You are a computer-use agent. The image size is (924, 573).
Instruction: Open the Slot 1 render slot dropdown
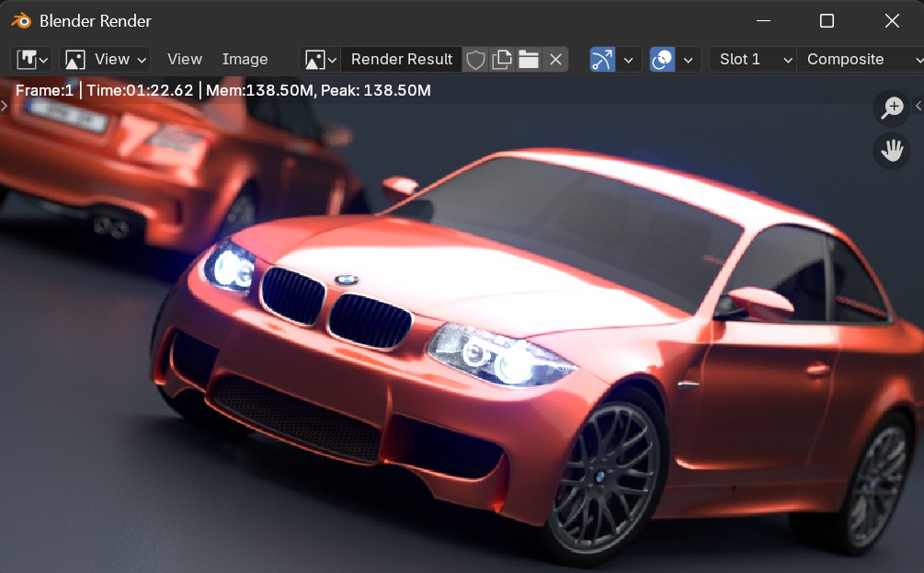pos(753,60)
